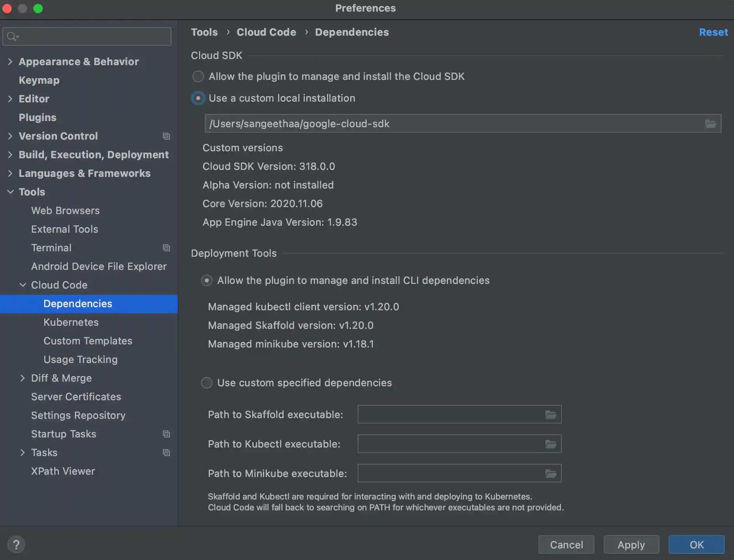This screenshot has height=560, width=734.
Task: Click the copy-settings icon next to Startup Tasks
Action: [166, 434]
